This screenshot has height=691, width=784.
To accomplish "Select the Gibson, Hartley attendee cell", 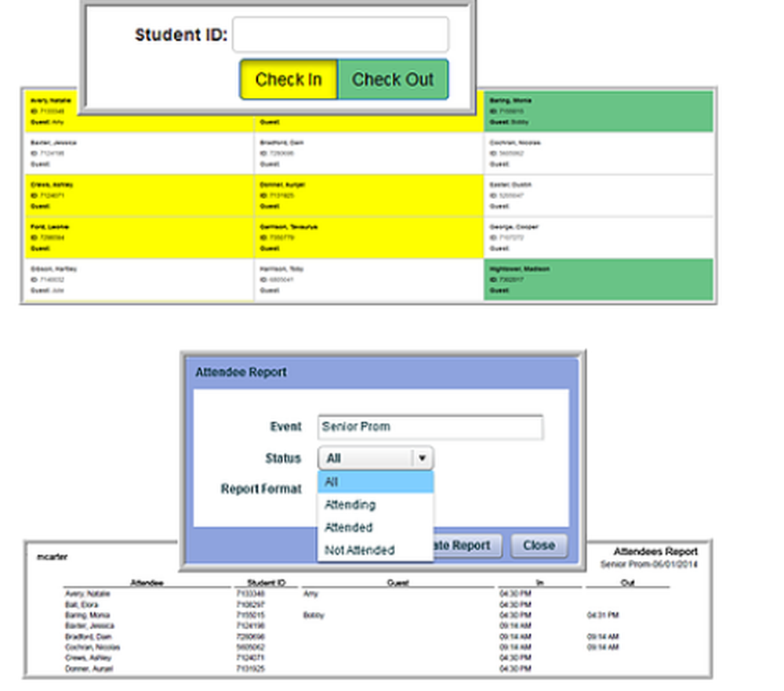I will click(x=140, y=280).
